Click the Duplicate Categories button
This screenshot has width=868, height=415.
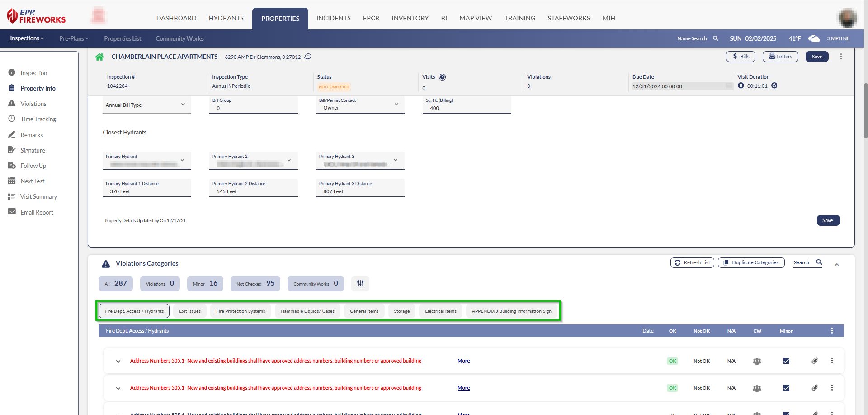[x=751, y=262]
